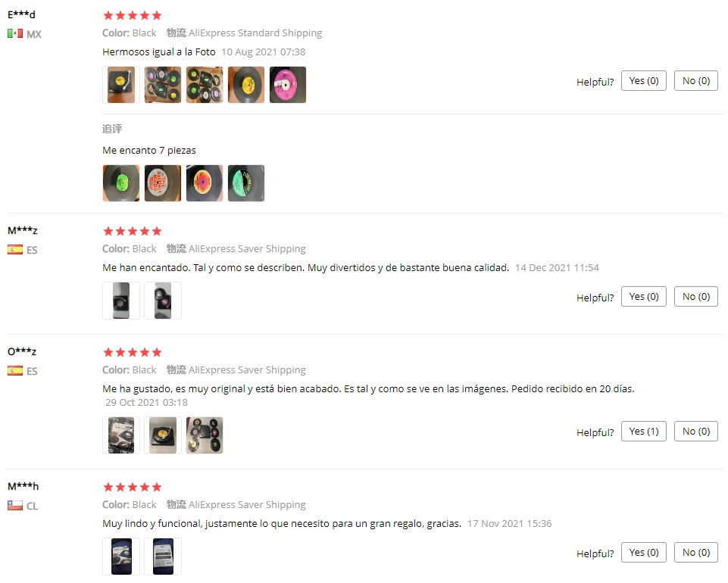Screen dimensions: 728x583
Task: Open M***z's first review photo
Action: 121,301
